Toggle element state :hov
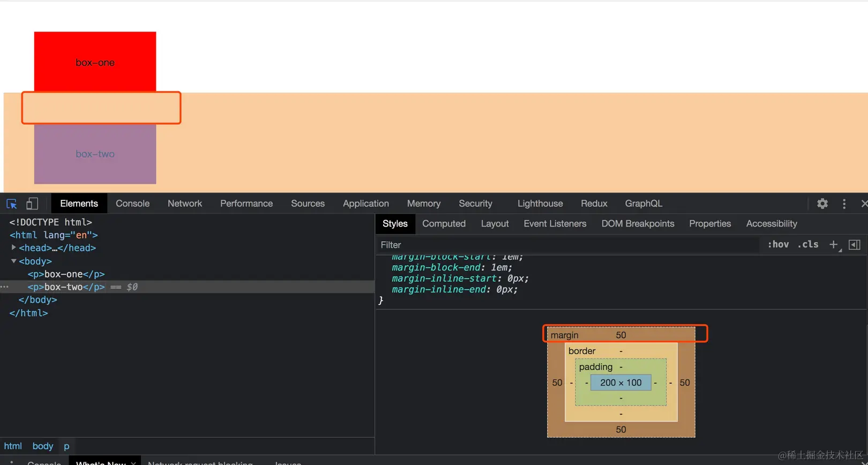The width and height of the screenshot is (868, 465). 778,244
